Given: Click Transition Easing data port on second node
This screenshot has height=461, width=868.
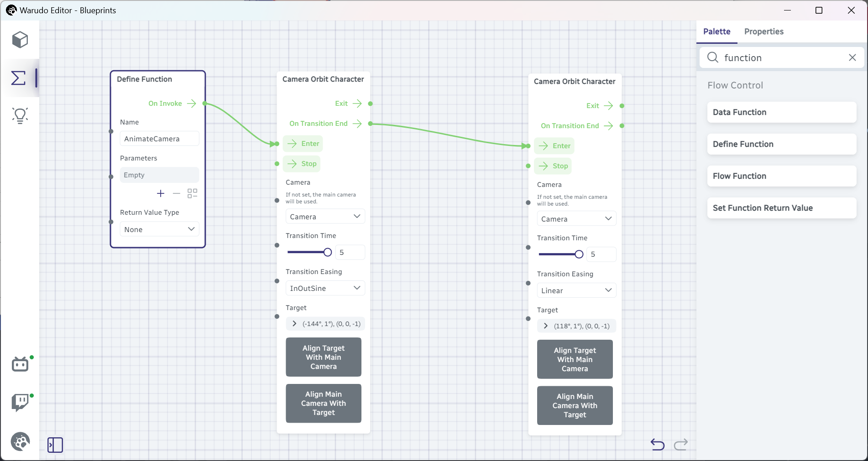Looking at the screenshot, I should (x=528, y=283).
